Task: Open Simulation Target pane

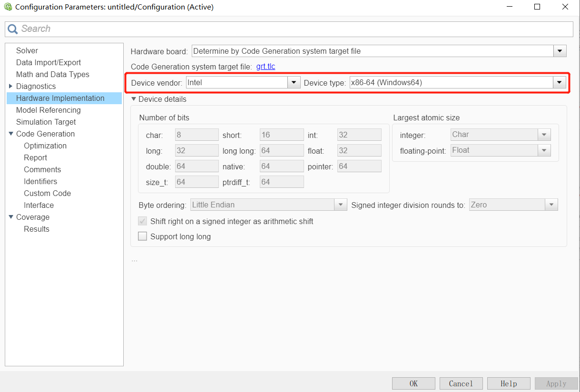Action: point(46,122)
